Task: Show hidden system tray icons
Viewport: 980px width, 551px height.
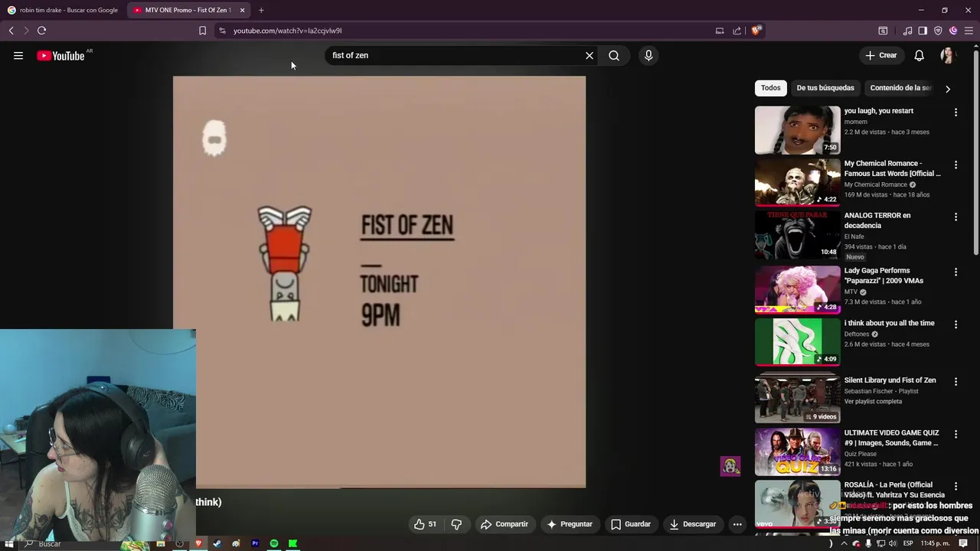Action: click(x=844, y=543)
